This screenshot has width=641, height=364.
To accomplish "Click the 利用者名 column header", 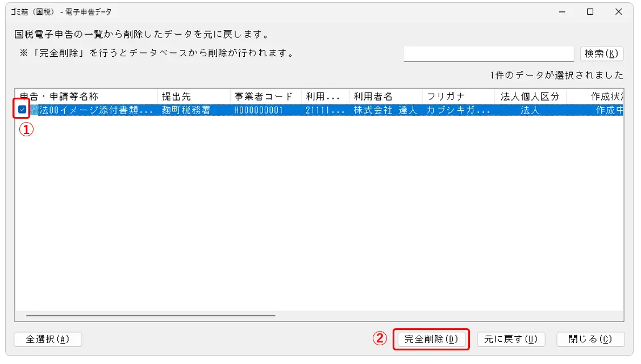I will (x=385, y=97).
